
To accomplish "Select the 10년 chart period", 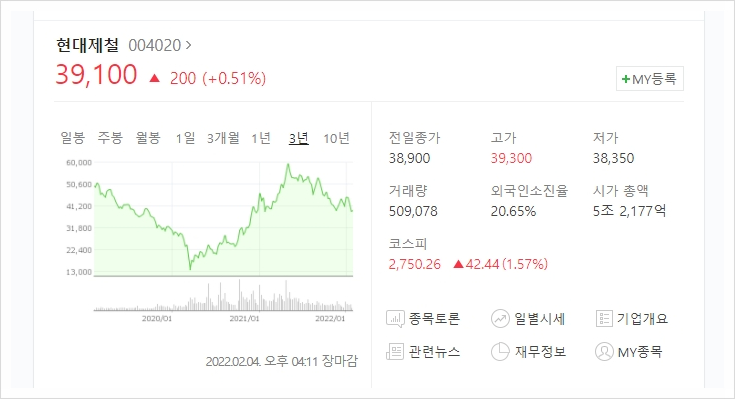I will click(336, 138).
